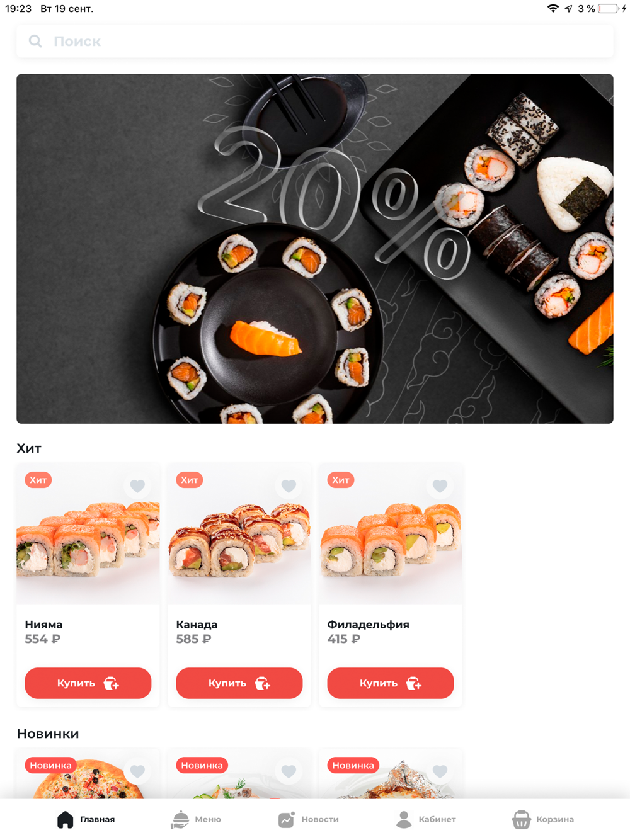The width and height of the screenshot is (630, 840).
Task: Tap heart on the middle Новинка card
Action: tap(289, 771)
